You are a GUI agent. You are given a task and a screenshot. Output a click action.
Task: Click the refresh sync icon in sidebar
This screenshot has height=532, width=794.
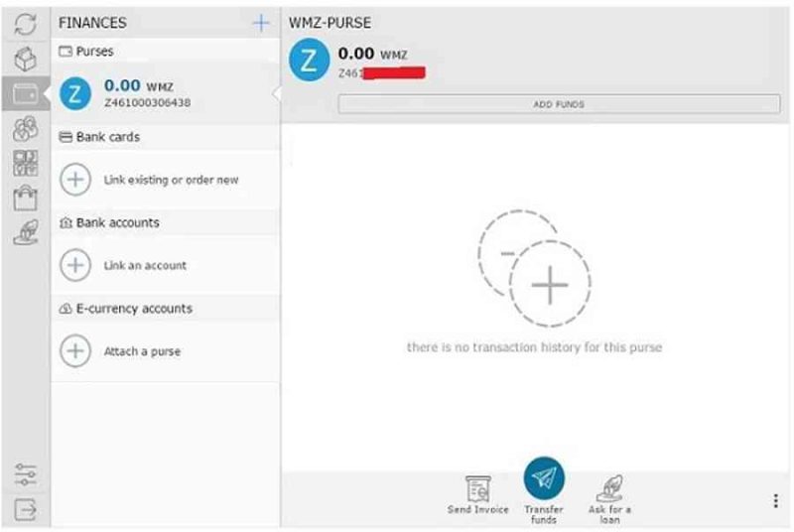(26, 24)
